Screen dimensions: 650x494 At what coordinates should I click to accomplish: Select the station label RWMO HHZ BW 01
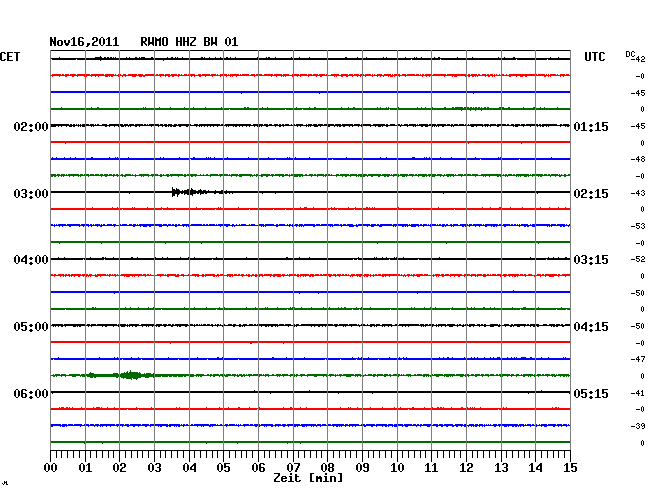(x=189, y=42)
